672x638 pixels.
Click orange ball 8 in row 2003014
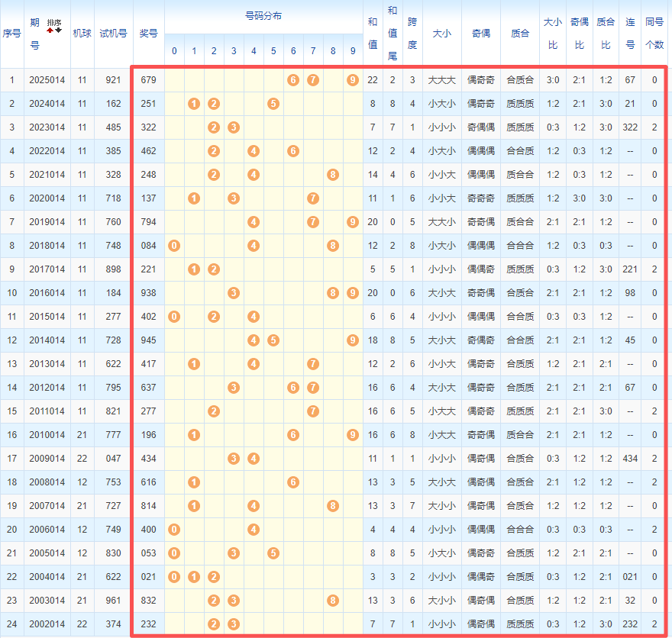333,601
